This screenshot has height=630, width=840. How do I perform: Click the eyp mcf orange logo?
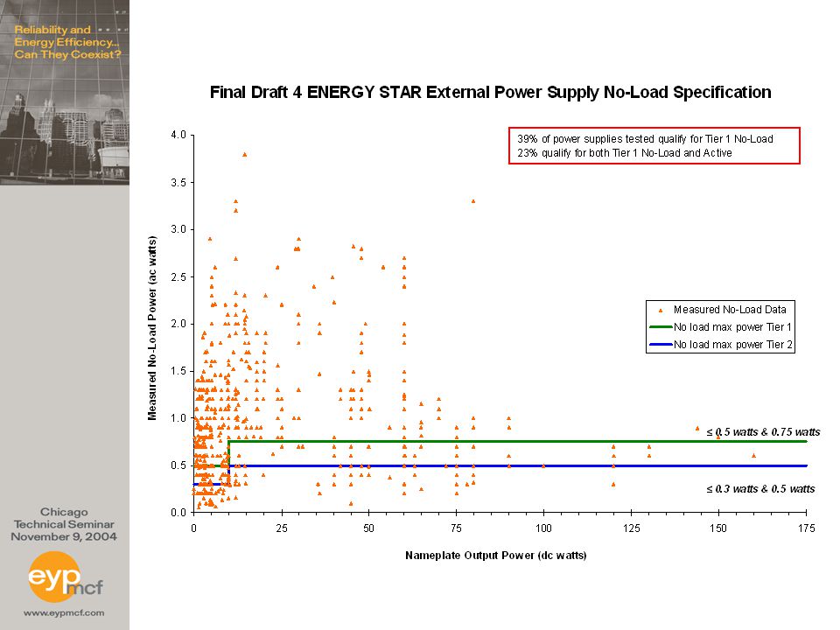[64, 577]
